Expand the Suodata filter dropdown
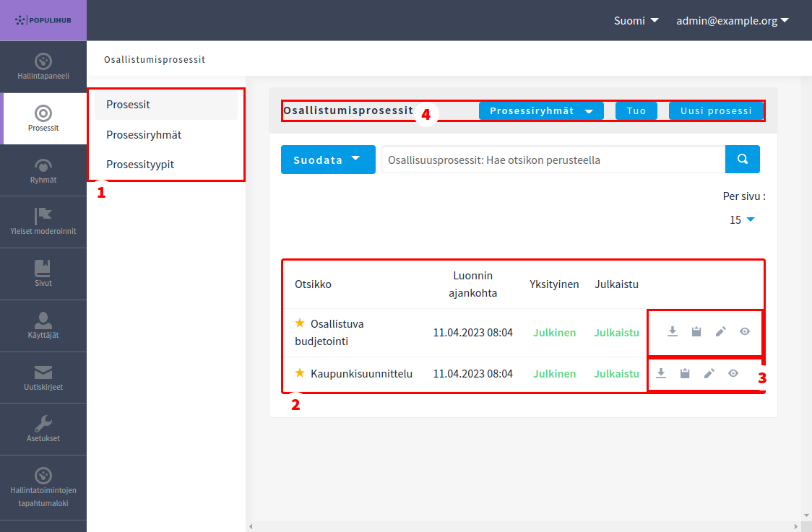 pyautogui.click(x=328, y=160)
